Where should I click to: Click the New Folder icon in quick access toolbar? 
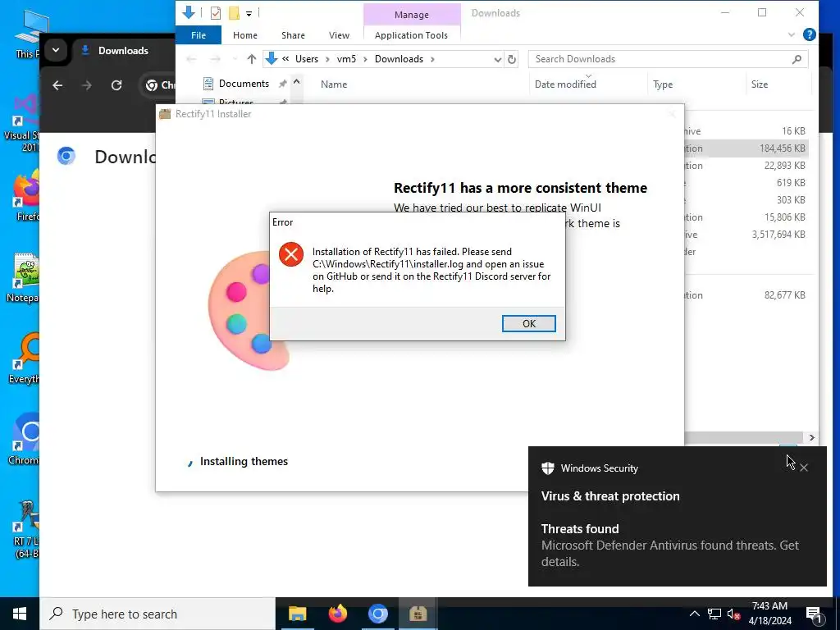pyautogui.click(x=234, y=13)
